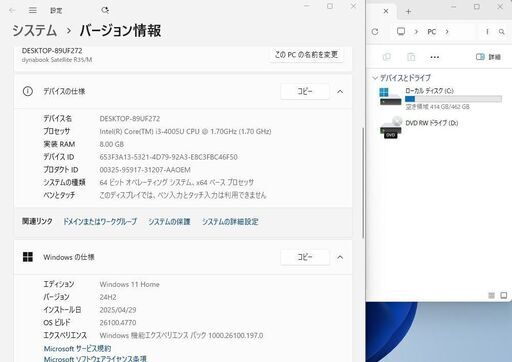The width and height of the screenshot is (512, 362).
Task: Minimize the Settings window
Action: (x=307, y=6)
